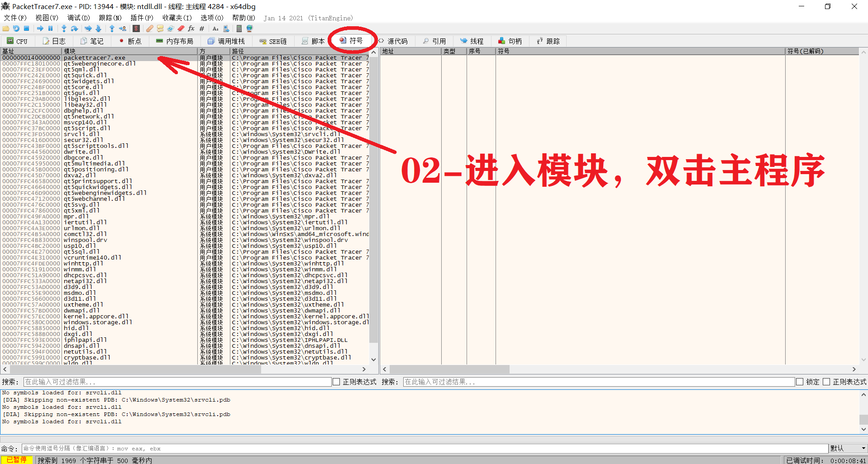Step over with the curved-arrow icon

coord(74,28)
